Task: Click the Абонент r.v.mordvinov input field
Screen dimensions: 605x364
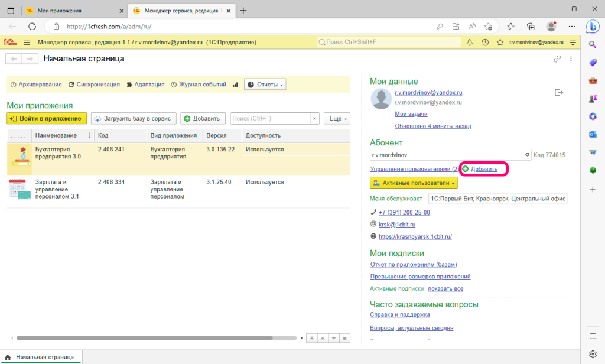Action: tap(445, 155)
